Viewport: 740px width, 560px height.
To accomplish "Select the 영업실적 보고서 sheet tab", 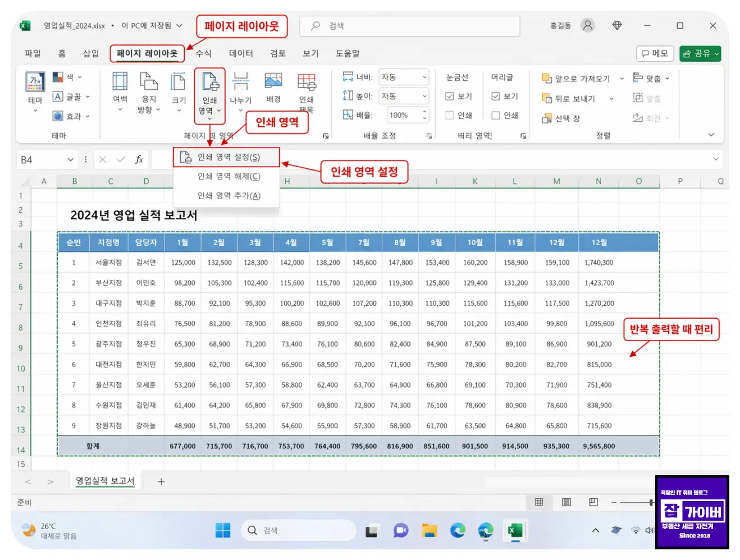I will (x=105, y=481).
